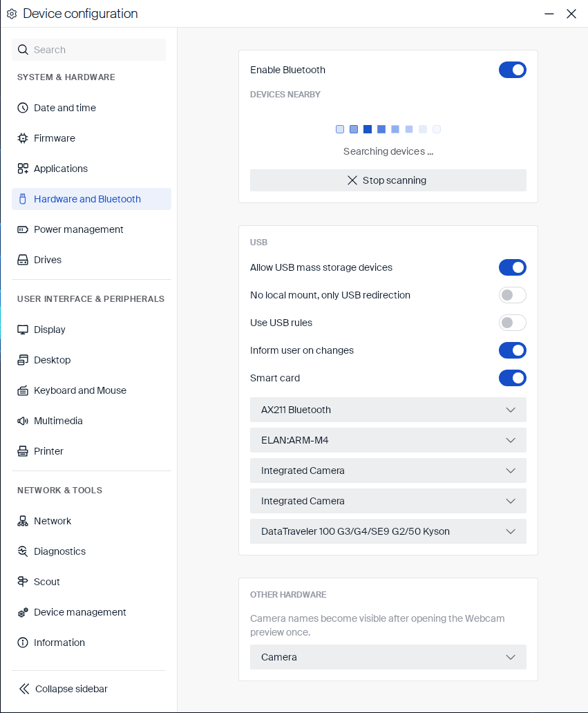Click the Desktop icon in sidebar
Viewport: 588px width, 713px height.
pos(23,360)
